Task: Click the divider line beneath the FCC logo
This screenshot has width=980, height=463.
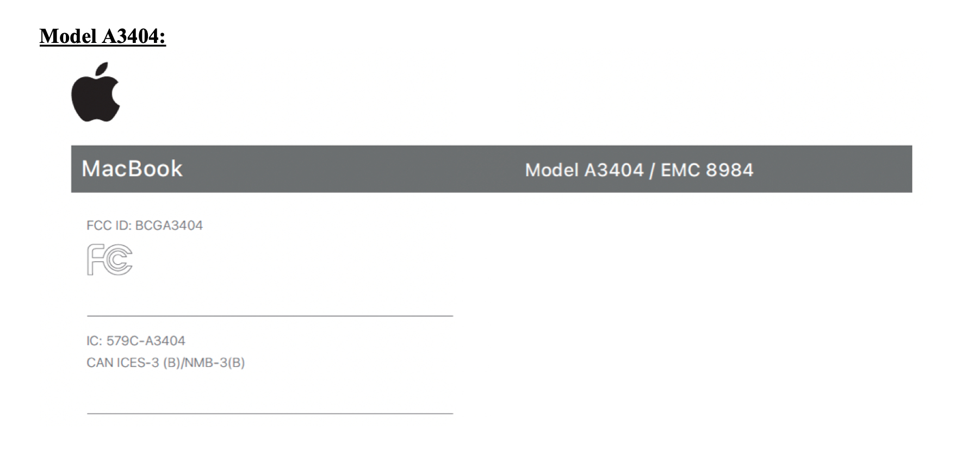Action: pyautogui.click(x=270, y=315)
